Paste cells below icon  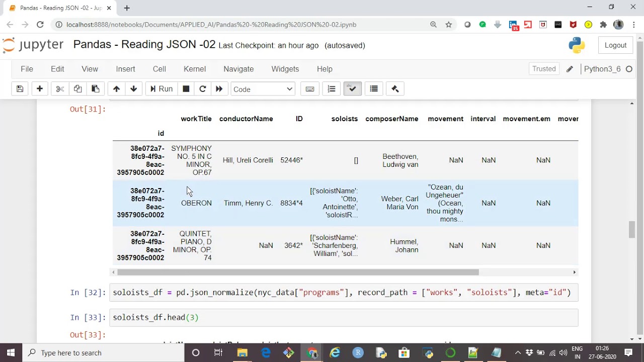[x=95, y=89]
